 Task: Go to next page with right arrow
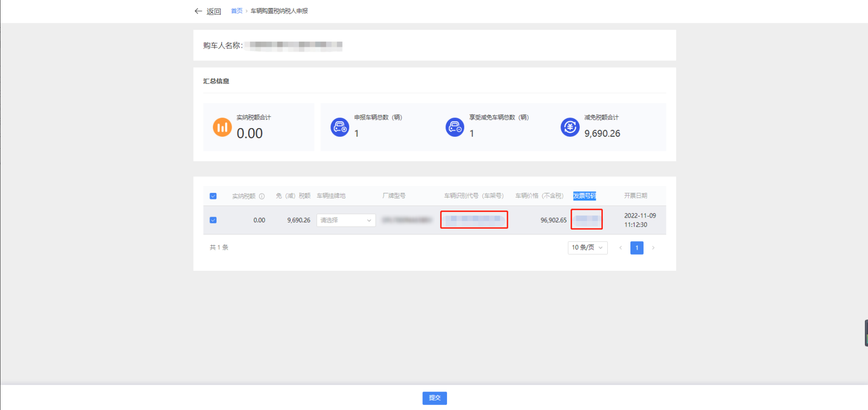point(653,248)
